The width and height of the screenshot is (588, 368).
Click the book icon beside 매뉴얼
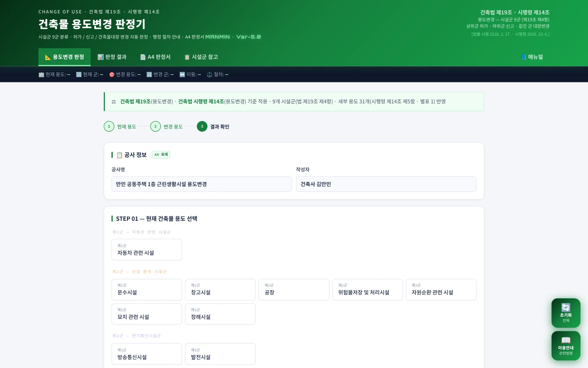[x=524, y=57]
